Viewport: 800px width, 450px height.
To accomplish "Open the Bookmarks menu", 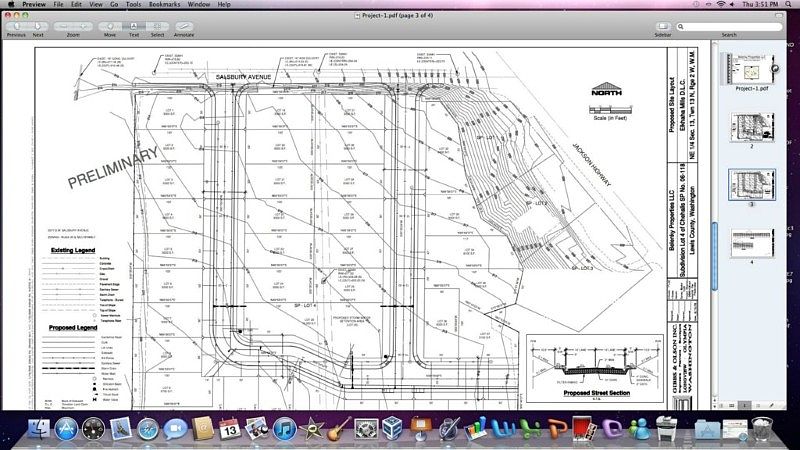I will (x=164, y=4).
